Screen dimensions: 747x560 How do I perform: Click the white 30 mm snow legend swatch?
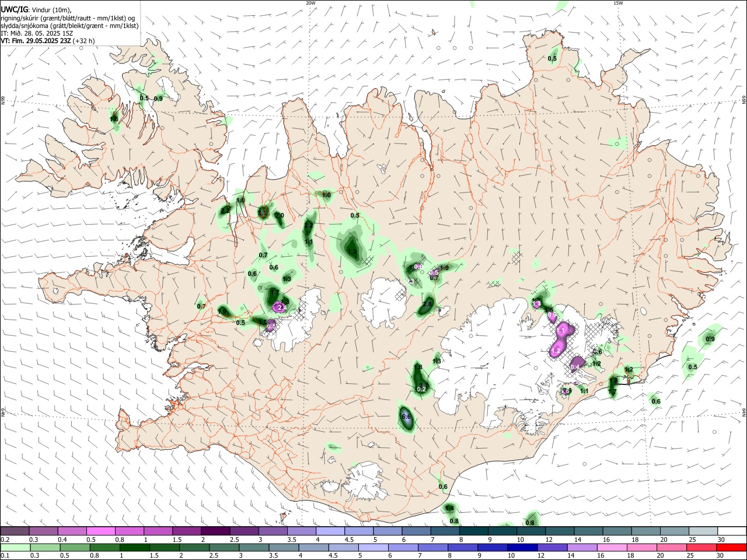[731, 531]
